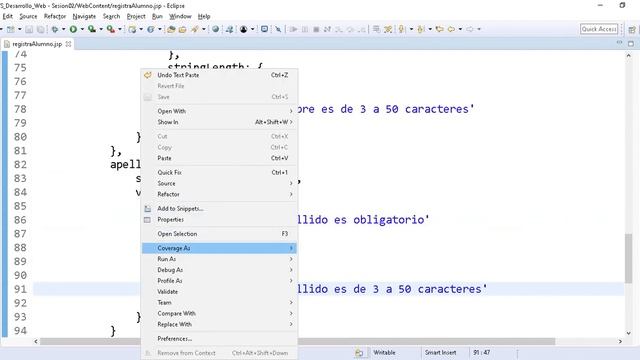Click the Terminate square toolbar icon
This screenshot has width=640, height=360.
(x=316, y=29)
